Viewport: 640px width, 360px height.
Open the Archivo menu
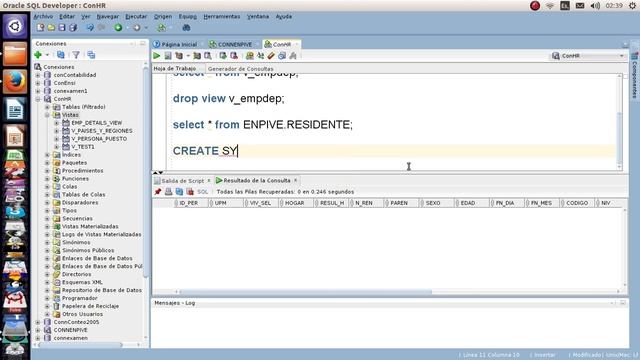[43, 16]
